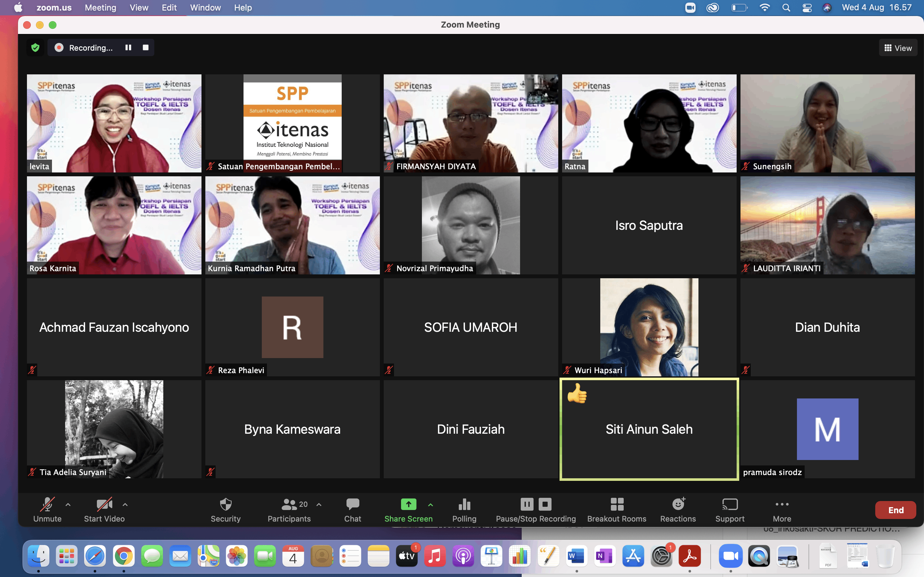The image size is (924, 577).
Task: Click the green encryption shield icon
Action: [36, 48]
